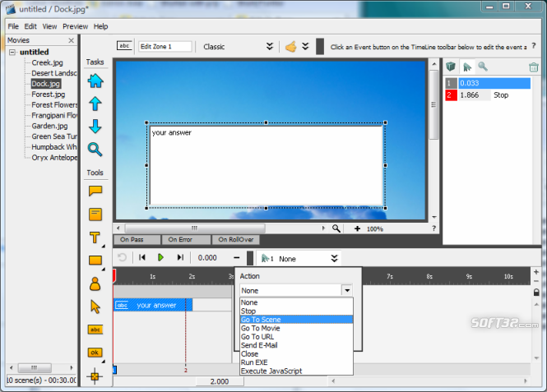Select the speech balloon tool
The image size is (547, 392).
point(95,191)
